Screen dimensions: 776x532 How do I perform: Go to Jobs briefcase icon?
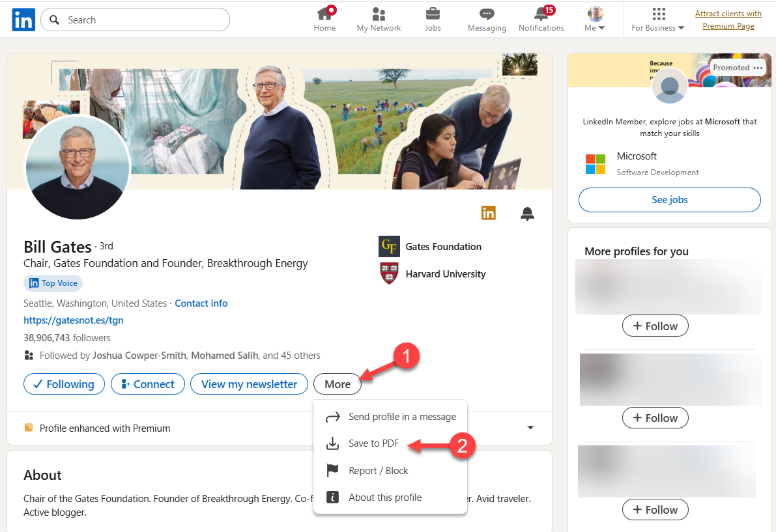pos(433,14)
